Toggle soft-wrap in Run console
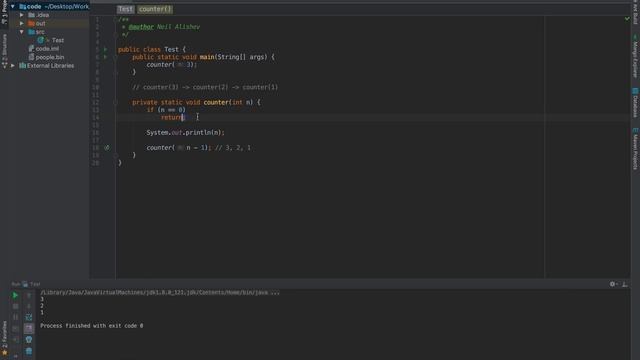This screenshot has height=360, width=640. click(x=29, y=317)
